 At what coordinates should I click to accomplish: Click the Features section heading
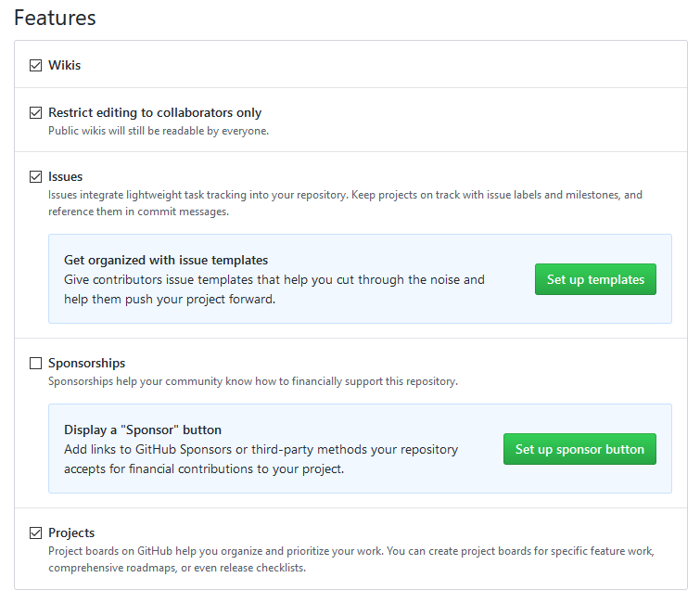pos(55,18)
